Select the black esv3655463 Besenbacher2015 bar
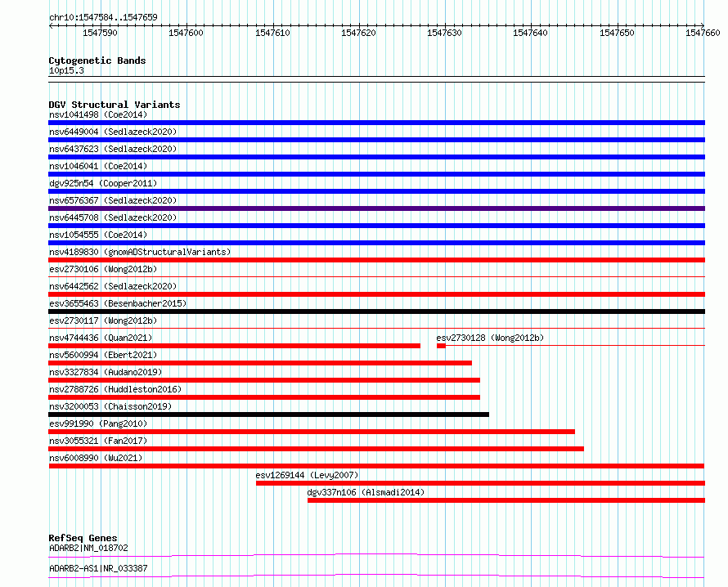Viewport: 728px width, 587px height. (x=376, y=311)
